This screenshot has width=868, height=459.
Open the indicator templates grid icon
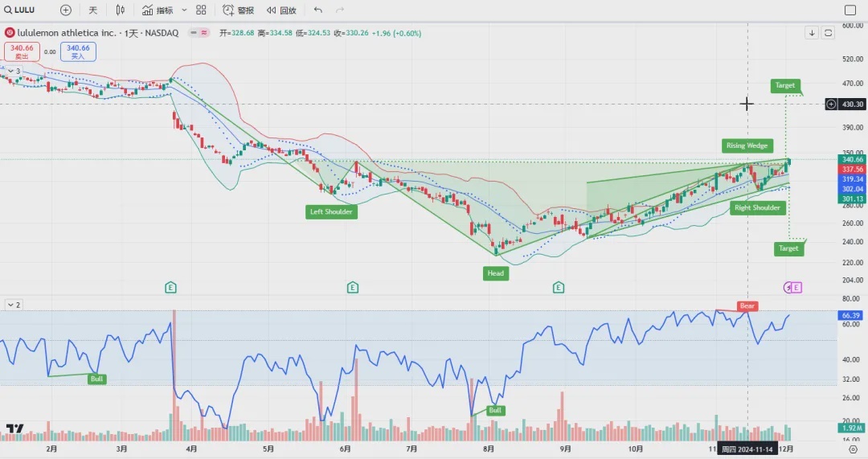(201, 10)
